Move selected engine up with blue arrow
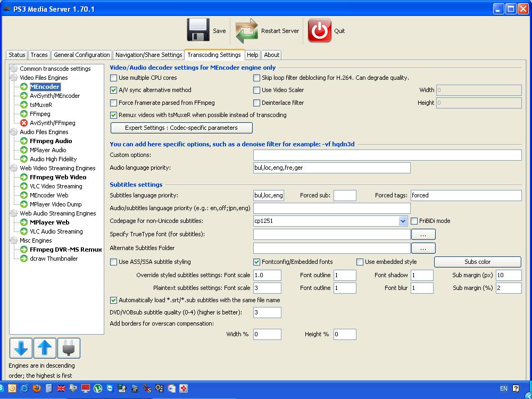Image resolution: width=532 pixels, height=399 pixels. point(45,348)
